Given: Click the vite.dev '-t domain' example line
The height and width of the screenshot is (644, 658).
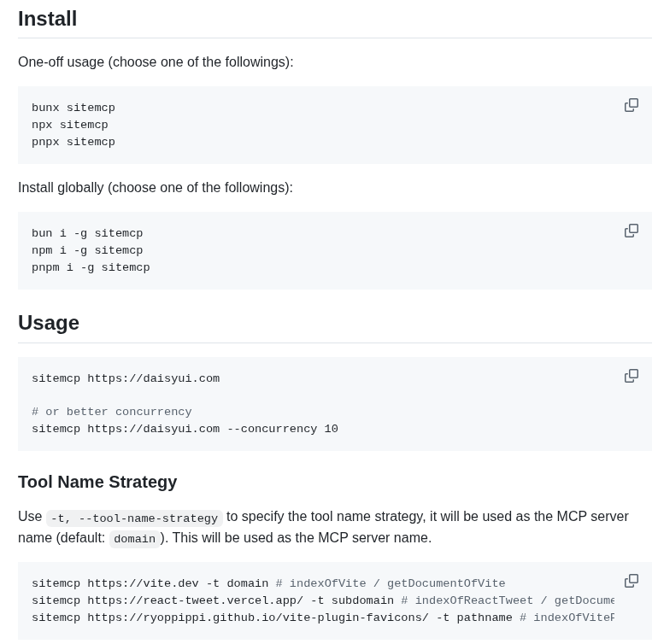Looking at the screenshot, I should click(268, 583).
